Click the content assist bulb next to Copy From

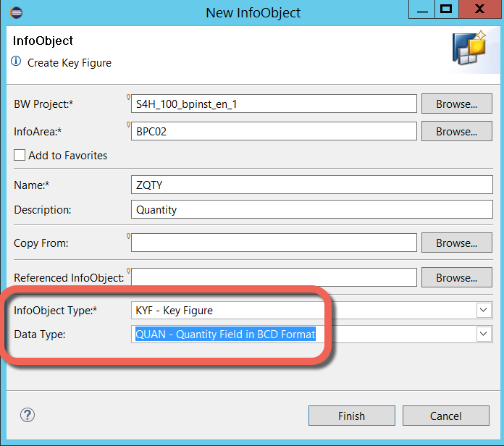tap(128, 236)
